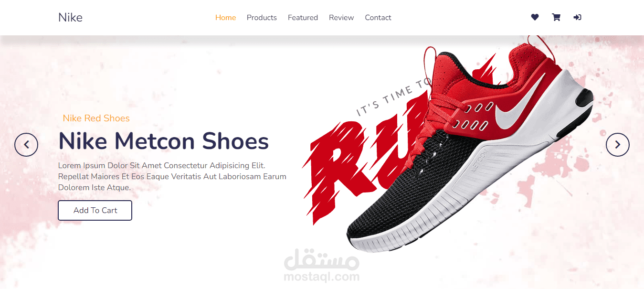Screen dimensions: 644x289
Task: Open the shopping cart icon
Action: click(x=556, y=17)
